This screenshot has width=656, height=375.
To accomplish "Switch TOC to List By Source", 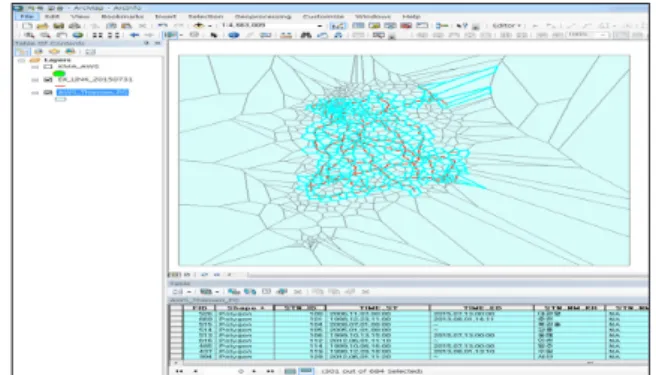I will (38, 51).
